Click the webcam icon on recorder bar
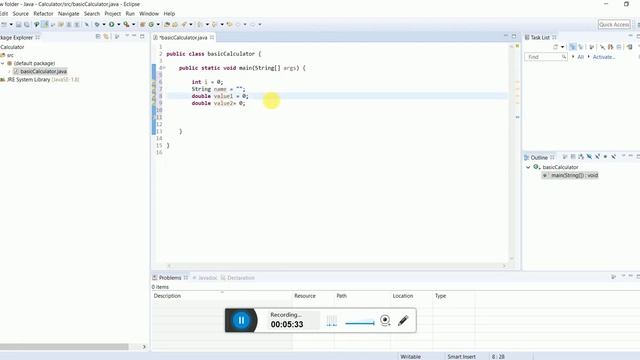Viewport: 640px width, 360px height. [385, 320]
